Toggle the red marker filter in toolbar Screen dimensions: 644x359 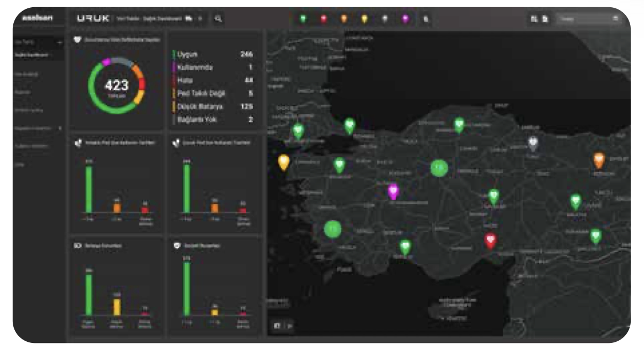(324, 19)
